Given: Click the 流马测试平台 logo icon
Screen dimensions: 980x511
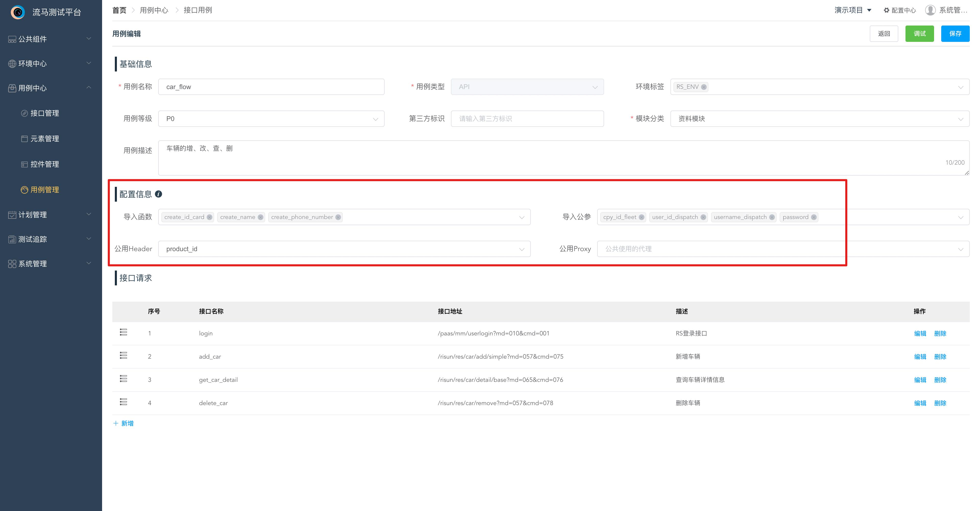Looking at the screenshot, I should [18, 12].
